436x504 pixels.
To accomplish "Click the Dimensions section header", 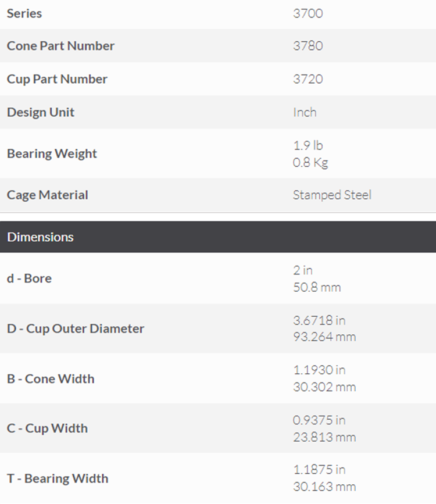I will (x=41, y=237).
